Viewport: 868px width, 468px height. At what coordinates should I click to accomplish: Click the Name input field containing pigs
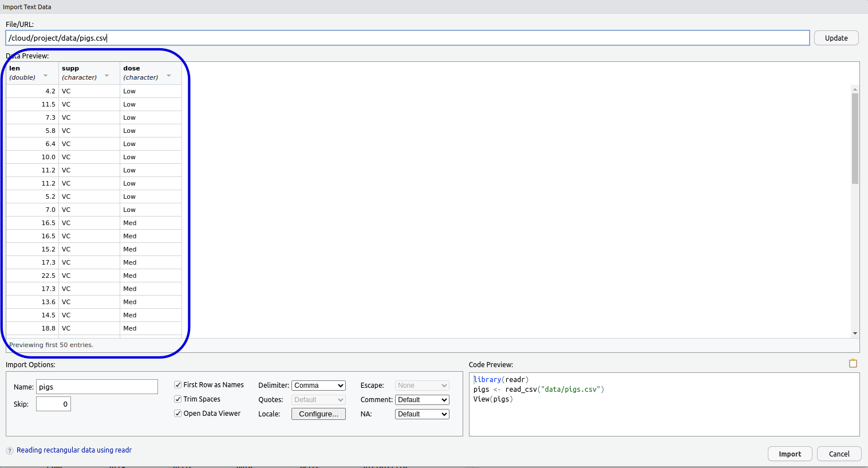pos(97,387)
